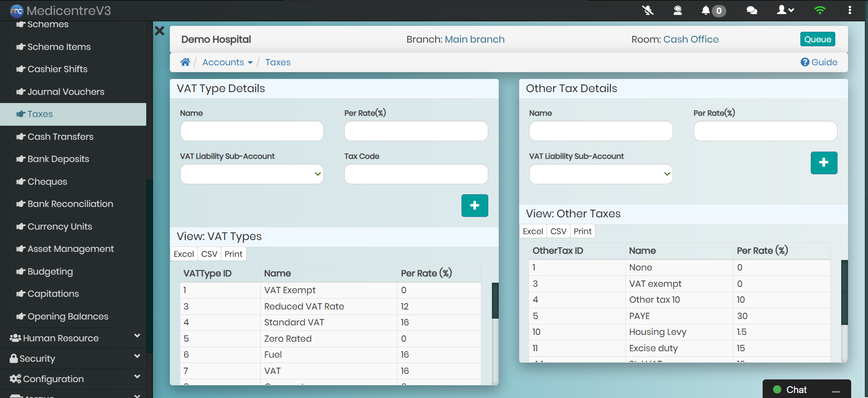The height and width of the screenshot is (398, 868).
Task: Add other tax using plus button
Action: pyautogui.click(x=823, y=163)
